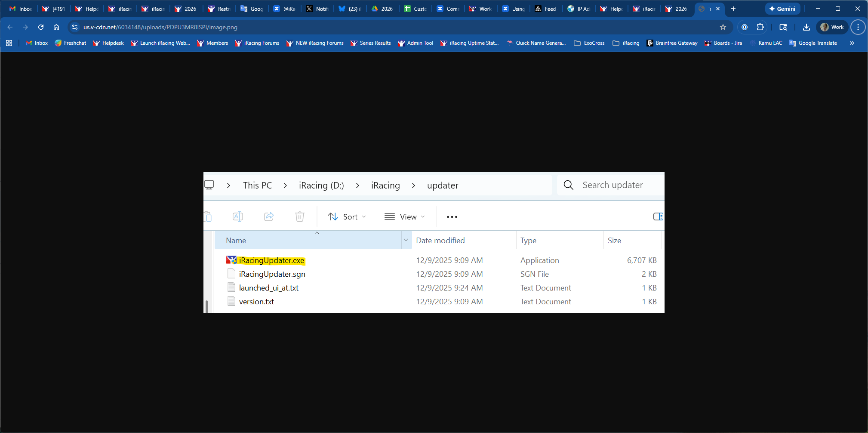868x433 pixels.
Task: Open the Chrome three-dot menu
Action: 858,27
